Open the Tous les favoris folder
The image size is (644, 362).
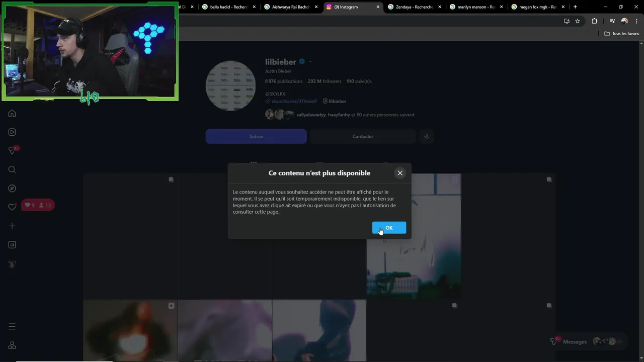[622, 33]
